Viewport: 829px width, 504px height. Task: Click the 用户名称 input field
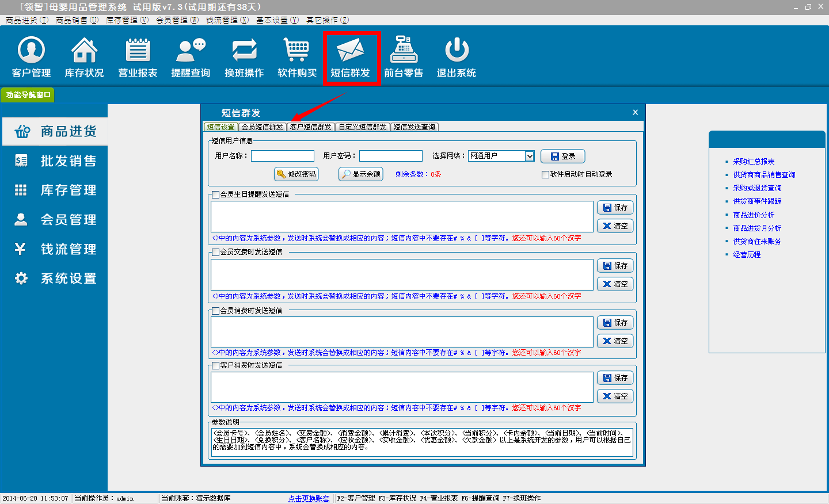pyautogui.click(x=283, y=156)
